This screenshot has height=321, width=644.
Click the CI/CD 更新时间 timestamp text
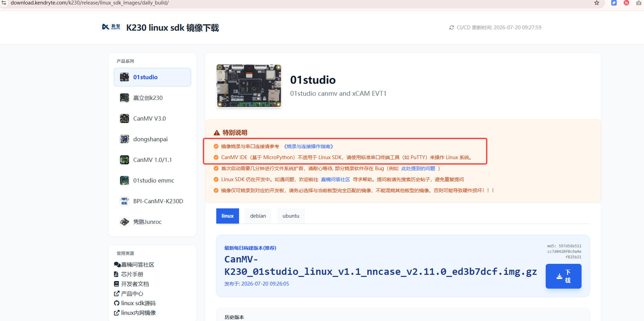499,28
